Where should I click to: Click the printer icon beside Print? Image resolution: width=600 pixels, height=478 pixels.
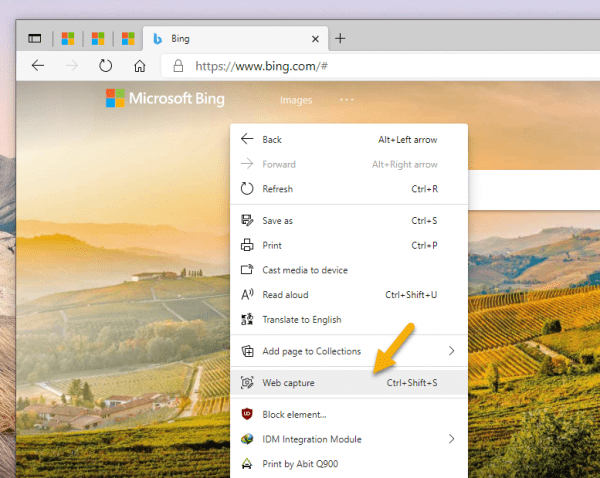click(x=247, y=245)
